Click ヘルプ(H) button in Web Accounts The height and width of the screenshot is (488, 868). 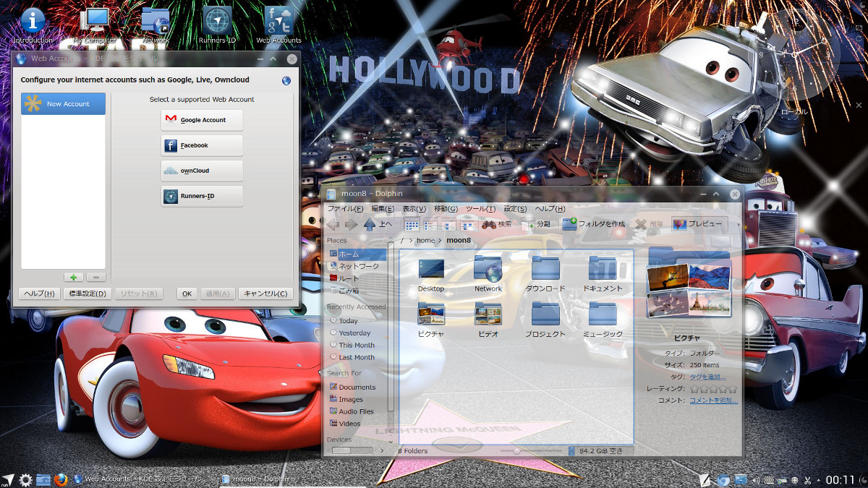(x=40, y=294)
